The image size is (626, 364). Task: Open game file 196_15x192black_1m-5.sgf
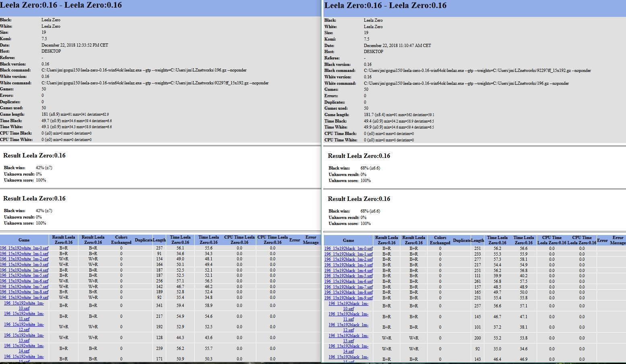point(348,276)
